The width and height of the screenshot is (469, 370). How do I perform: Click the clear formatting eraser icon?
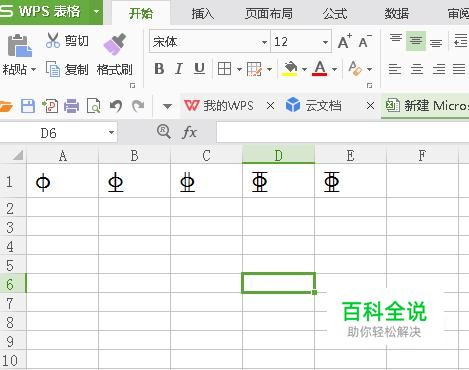tap(355, 68)
